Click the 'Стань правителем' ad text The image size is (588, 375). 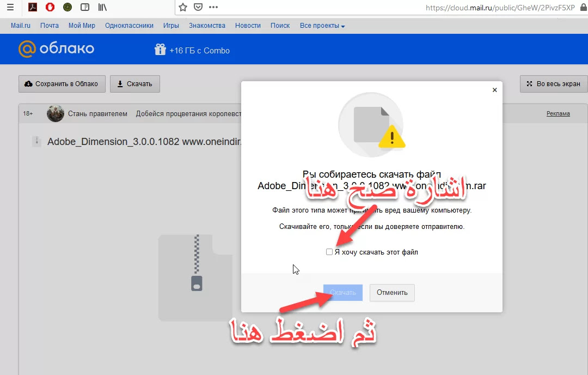(x=97, y=114)
